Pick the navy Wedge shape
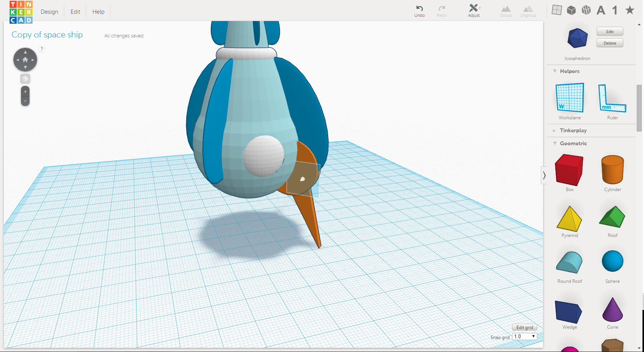 coord(569,312)
